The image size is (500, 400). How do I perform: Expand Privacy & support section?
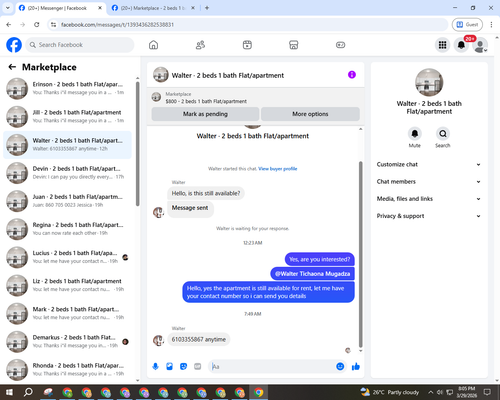[x=429, y=216]
